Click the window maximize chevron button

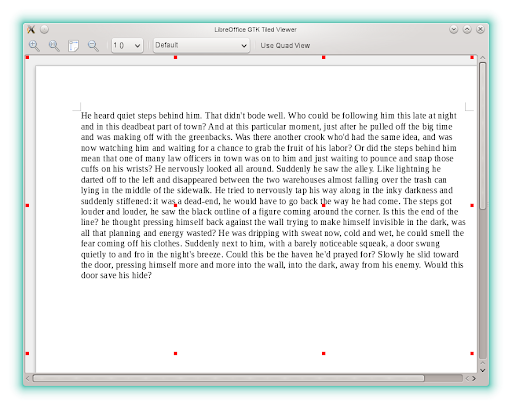pos(467,30)
